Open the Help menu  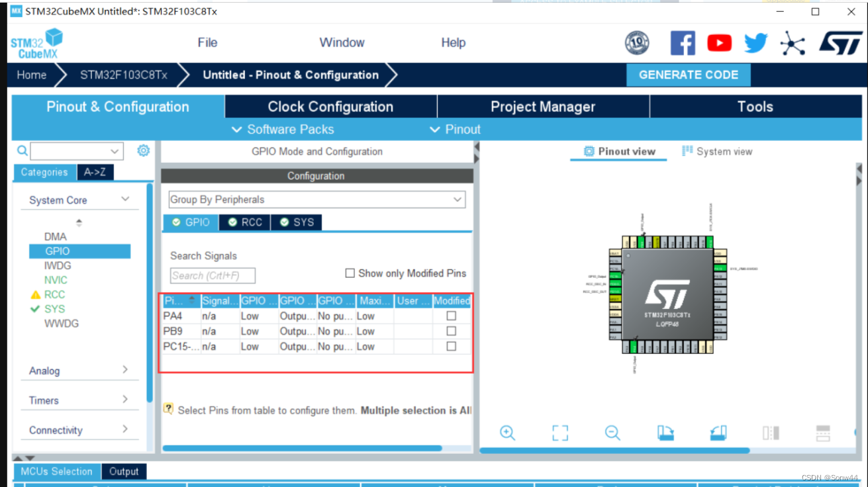coord(454,42)
